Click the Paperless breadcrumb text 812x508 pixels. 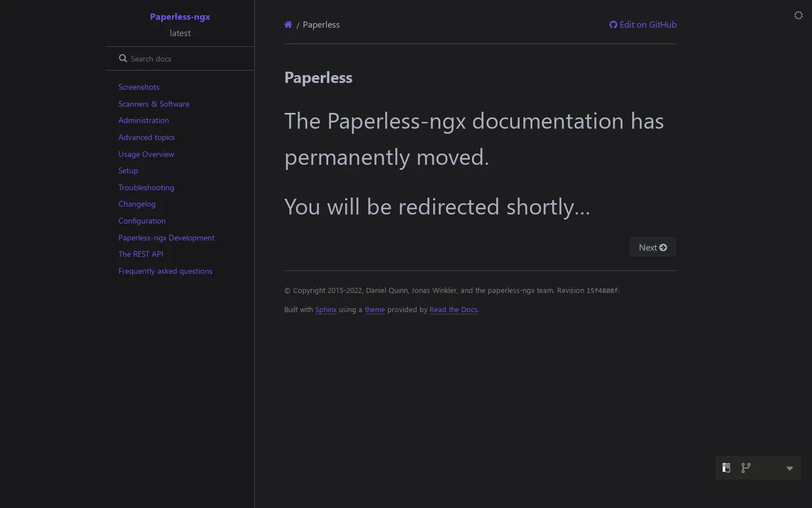click(321, 25)
